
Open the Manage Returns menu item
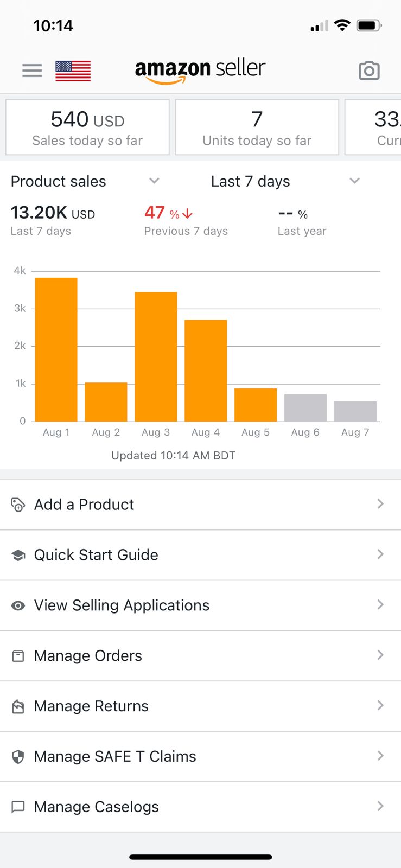pos(91,706)
